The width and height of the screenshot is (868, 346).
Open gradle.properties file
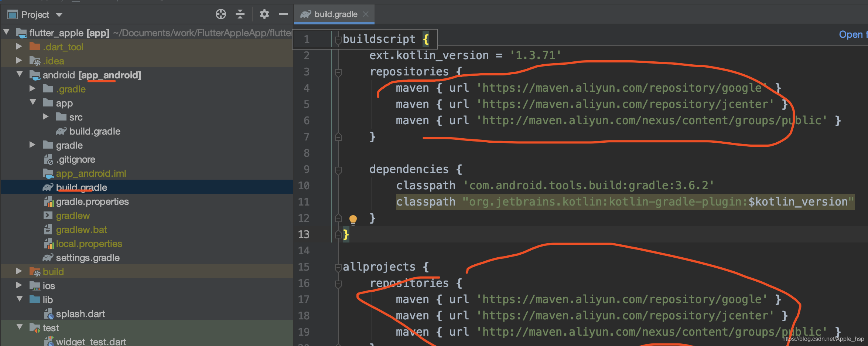pos(92,201)
